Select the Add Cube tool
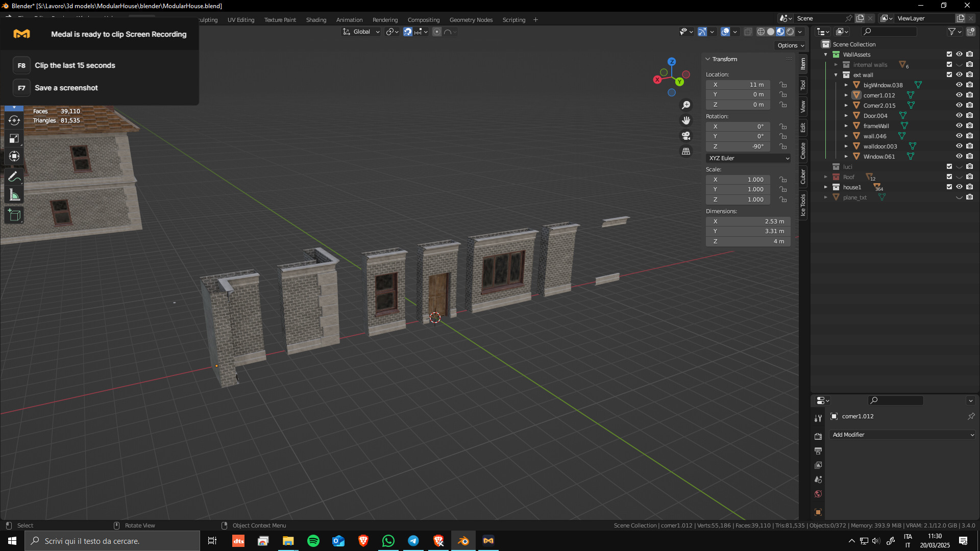This screenshot has width=980, height=551. click(x=14, y=215)
